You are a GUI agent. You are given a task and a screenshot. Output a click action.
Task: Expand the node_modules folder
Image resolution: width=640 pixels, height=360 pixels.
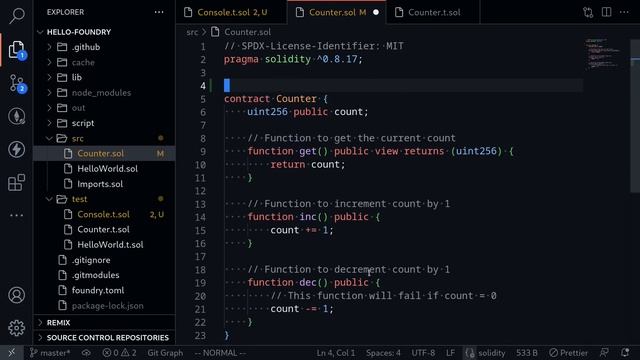coord(104,93)
